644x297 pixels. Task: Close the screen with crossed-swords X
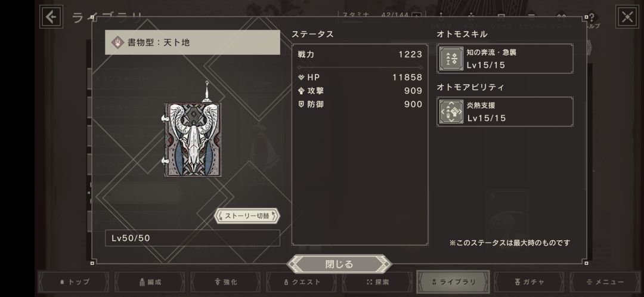click(x=627, y=17)
